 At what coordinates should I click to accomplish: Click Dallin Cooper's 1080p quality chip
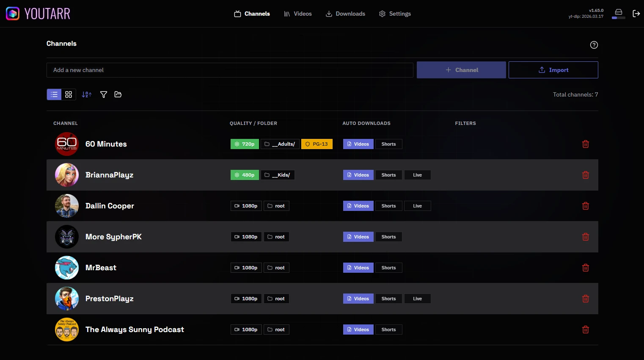tap(246, 206)
